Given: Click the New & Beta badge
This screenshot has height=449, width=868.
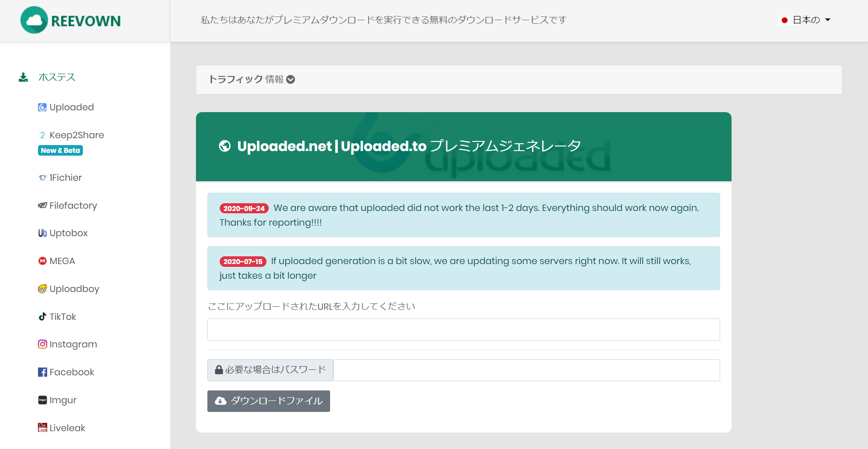Looking at the screenshot, I should (x=60, y=150).
